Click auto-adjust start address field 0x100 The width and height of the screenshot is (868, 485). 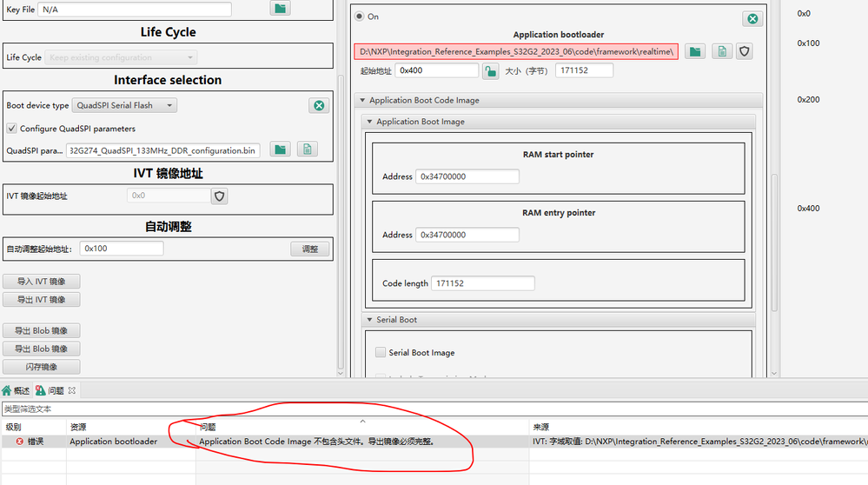(x=122, y=249)
